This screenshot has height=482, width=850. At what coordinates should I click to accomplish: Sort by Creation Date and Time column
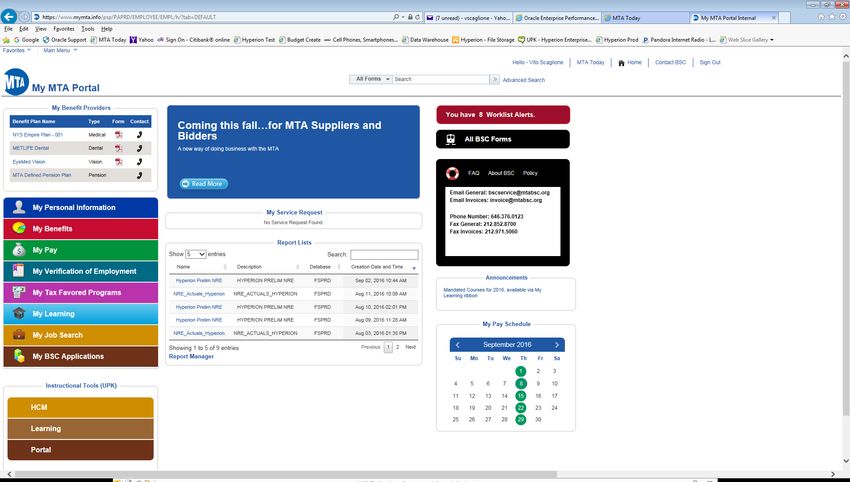(377, 267)
